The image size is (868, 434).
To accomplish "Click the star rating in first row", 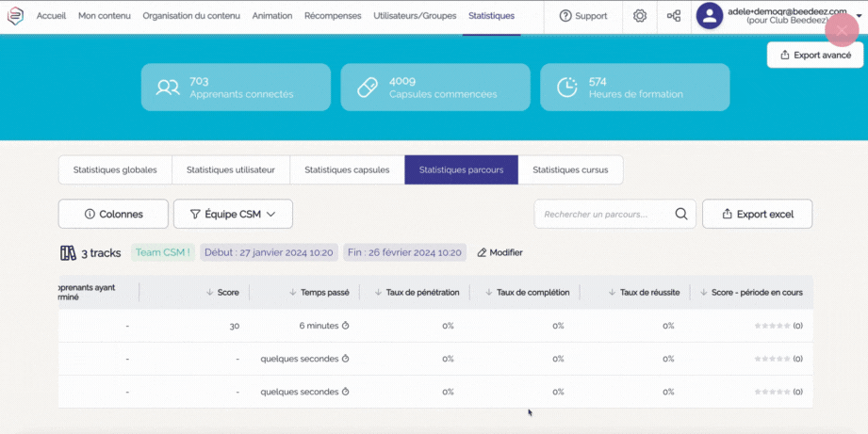I will pos(772,326).
